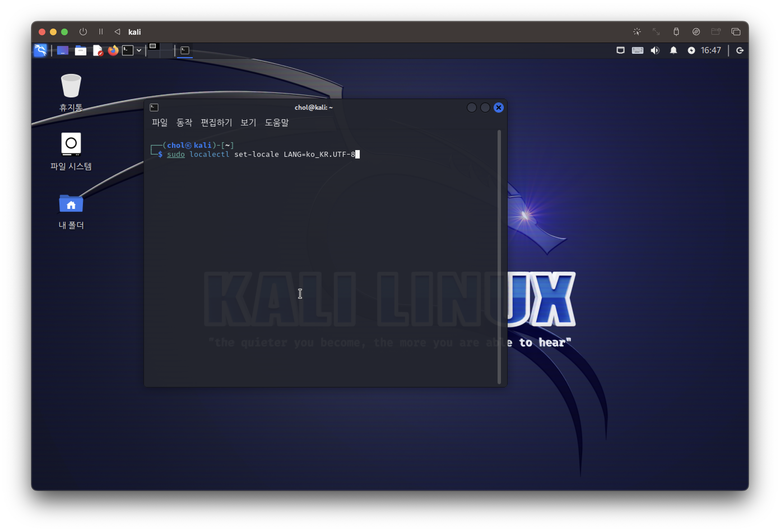Open the keyboard tray indicator
The width and height of the screenshot is (780, 532).
(x=637, y=50)
